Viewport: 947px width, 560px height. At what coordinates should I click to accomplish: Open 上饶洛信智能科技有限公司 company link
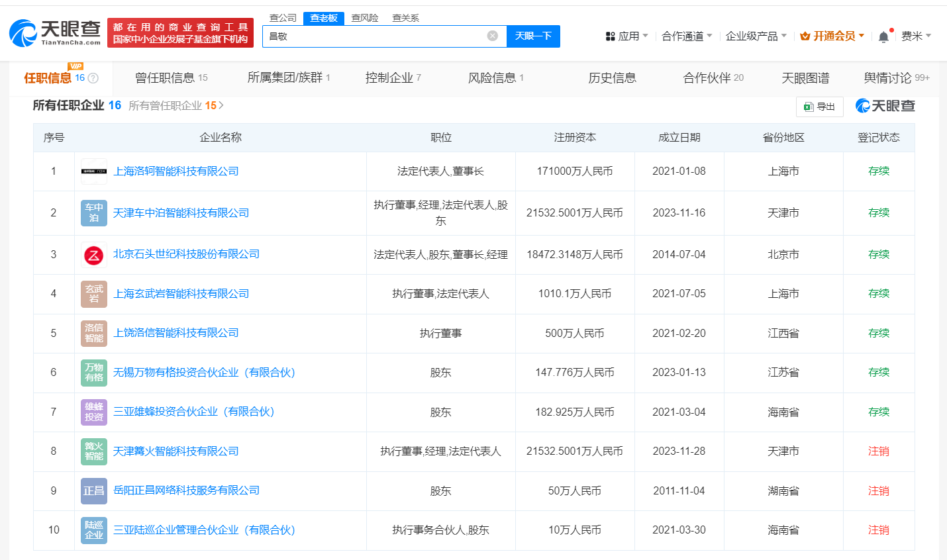tap(176, 333)
